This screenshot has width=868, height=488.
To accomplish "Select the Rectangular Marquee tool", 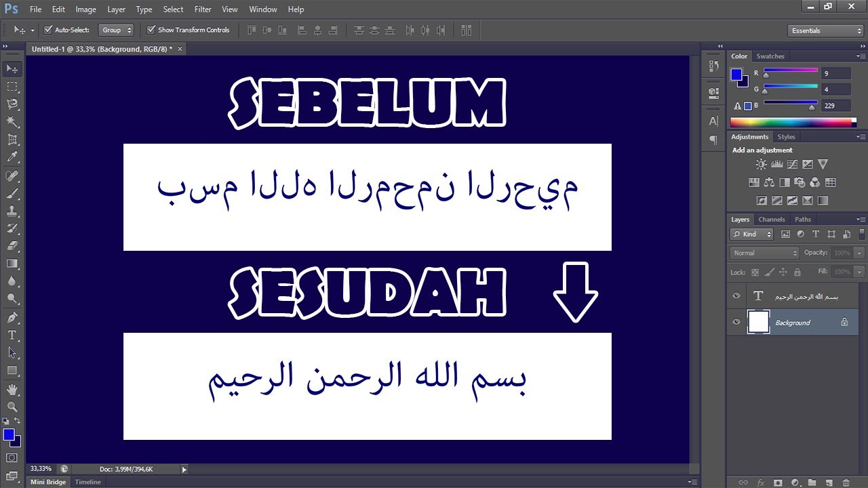I will pyautogui.click(x=12, y=87).
